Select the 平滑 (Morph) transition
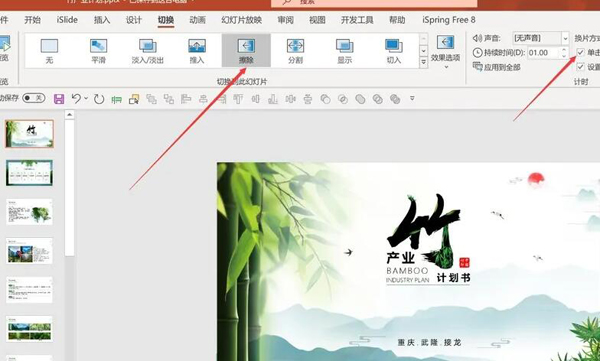The image size is (600, 361). (x=98, y=51)
